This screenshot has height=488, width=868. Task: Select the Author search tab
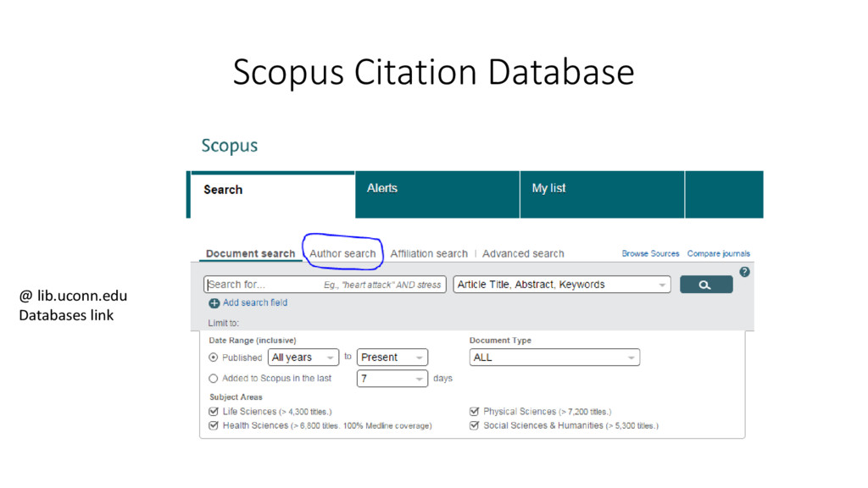[342, 253]
